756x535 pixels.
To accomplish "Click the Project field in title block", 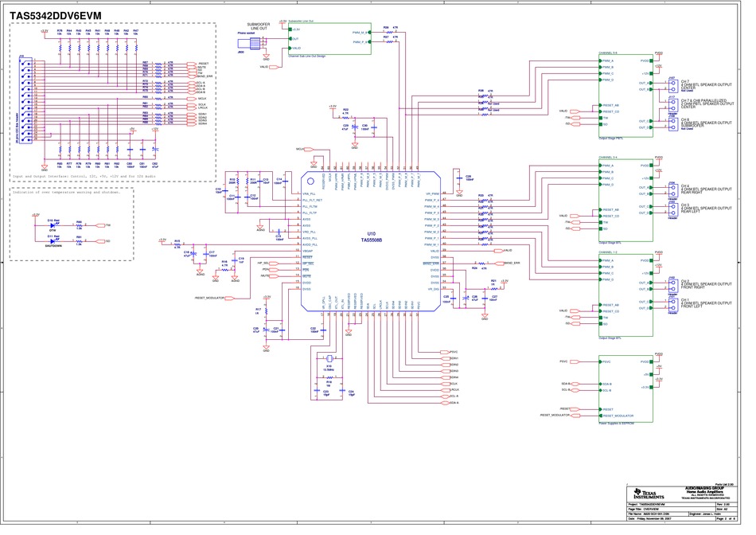I will coord(670,504).
